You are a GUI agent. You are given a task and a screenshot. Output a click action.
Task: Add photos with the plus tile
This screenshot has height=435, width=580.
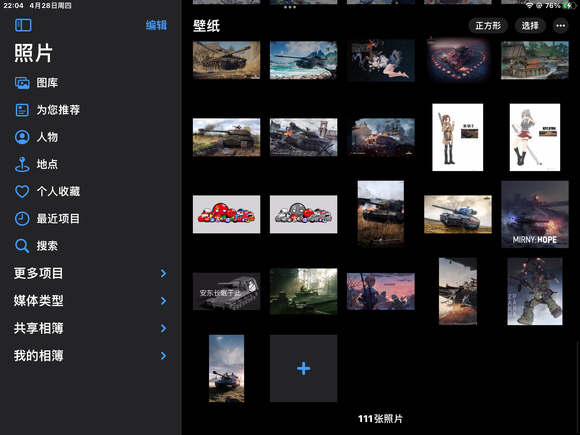point(303,368)
